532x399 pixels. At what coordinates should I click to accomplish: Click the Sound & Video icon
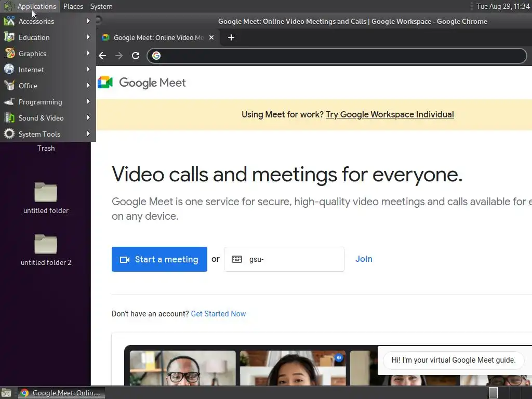(x=9, y=118)
